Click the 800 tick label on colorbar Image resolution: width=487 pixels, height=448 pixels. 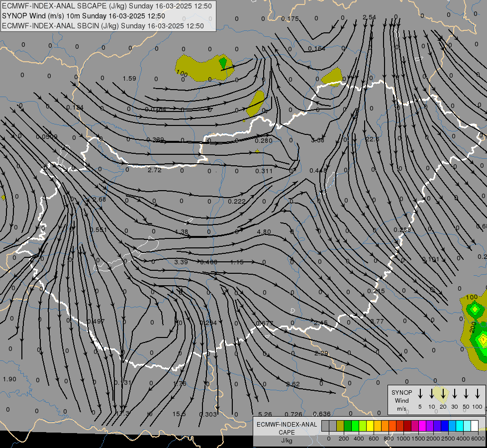[389, 439]
